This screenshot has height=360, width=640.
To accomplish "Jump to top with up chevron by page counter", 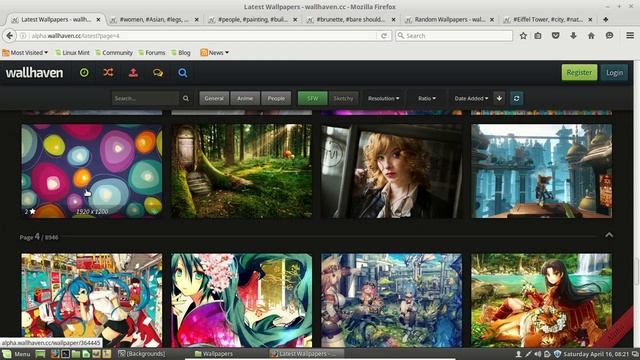I will (x=609, y=235).
